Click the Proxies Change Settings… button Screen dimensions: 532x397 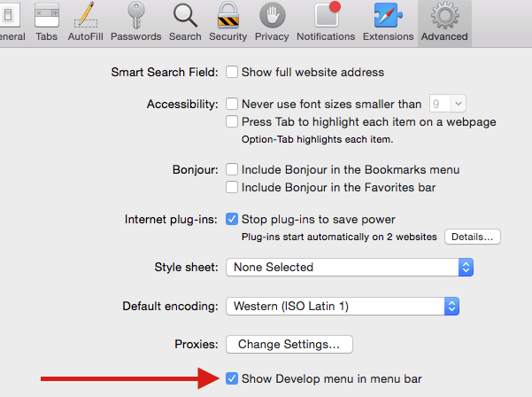(289, 345)
